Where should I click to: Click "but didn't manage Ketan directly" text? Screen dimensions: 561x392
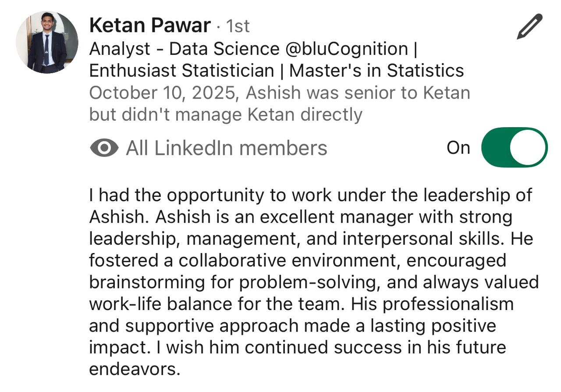pyautogui.click(x=225, y=114)
